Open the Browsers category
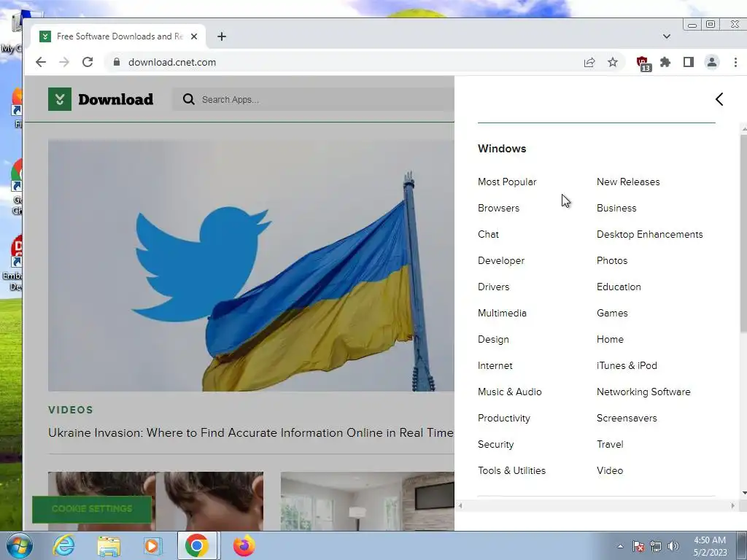The image size is (747, 560). point(498,208)
